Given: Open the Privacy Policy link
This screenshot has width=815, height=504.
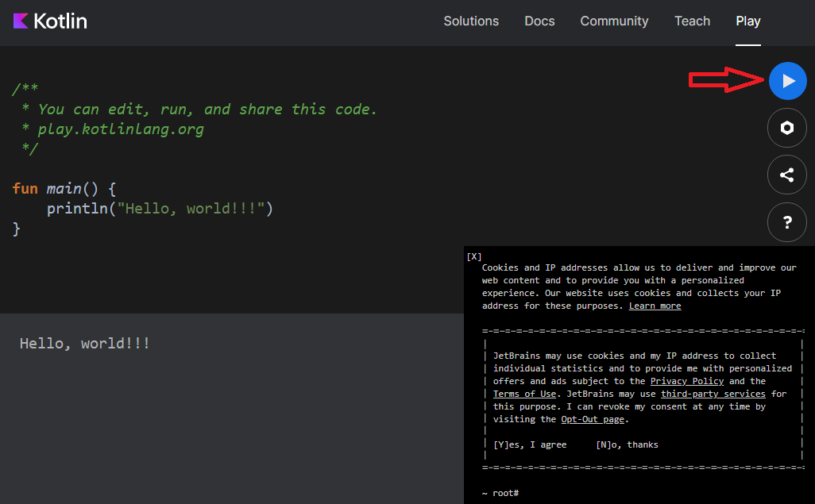Looking at the screenshot, I should point(686,382).
